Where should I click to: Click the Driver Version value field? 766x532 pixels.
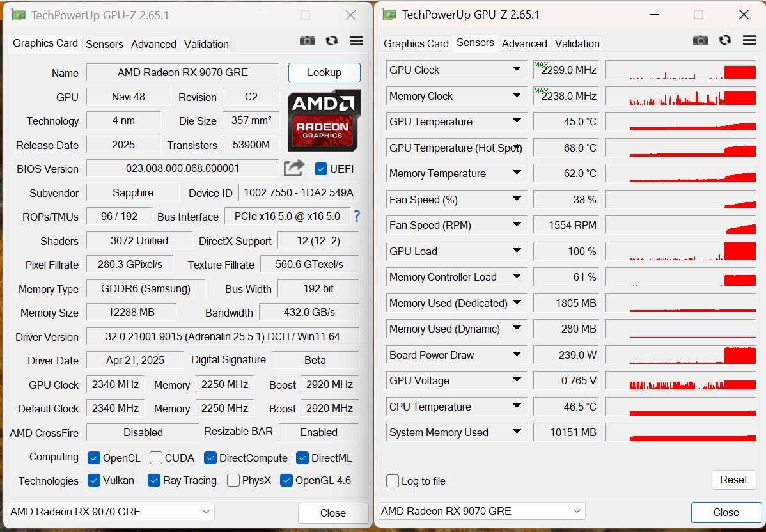point(223,336)
